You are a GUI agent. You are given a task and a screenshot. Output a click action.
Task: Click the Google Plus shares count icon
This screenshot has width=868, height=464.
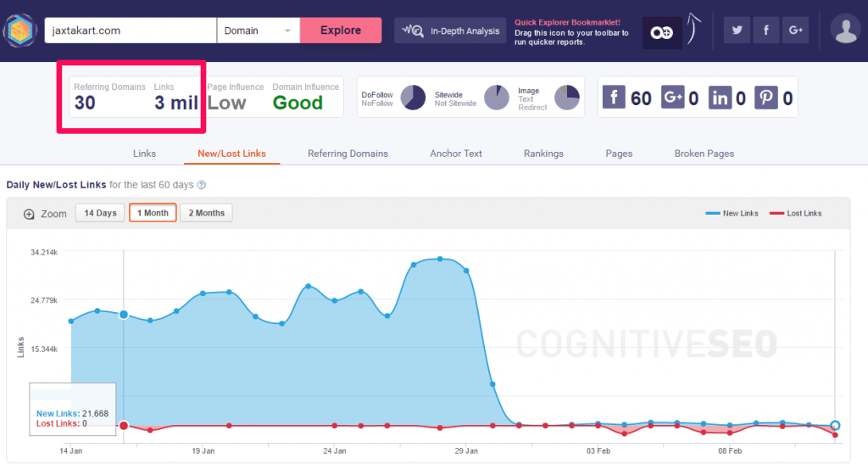[672, 98]
